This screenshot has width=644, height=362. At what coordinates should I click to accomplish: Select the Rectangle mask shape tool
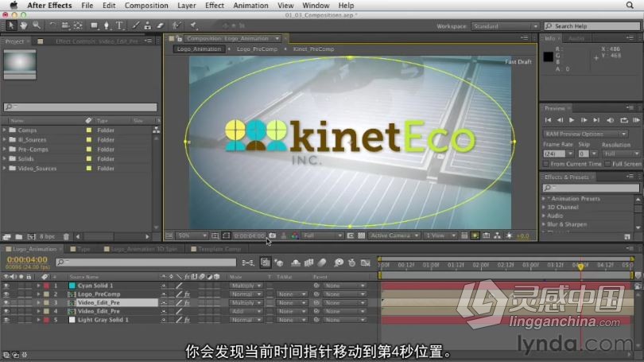[95, 25]
